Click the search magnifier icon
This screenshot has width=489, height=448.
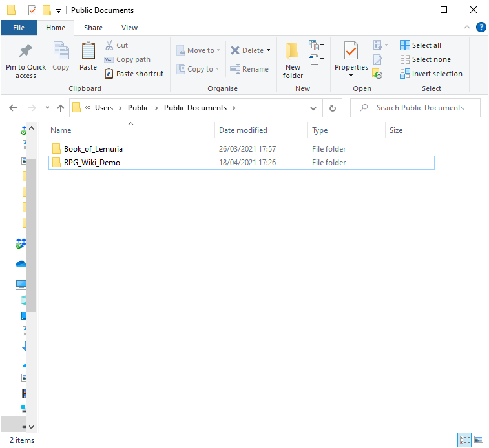point(364,108)
